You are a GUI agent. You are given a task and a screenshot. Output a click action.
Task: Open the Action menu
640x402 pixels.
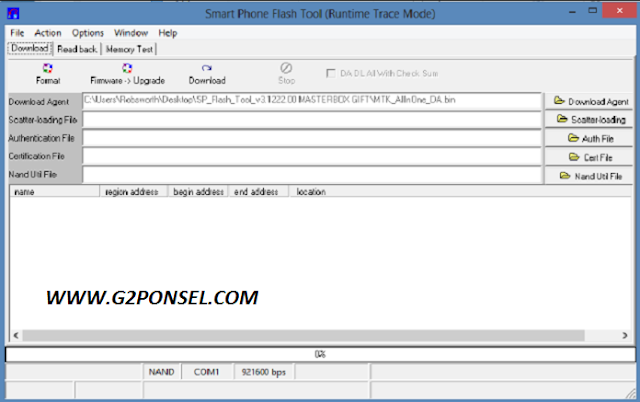(x=48, y=33)
